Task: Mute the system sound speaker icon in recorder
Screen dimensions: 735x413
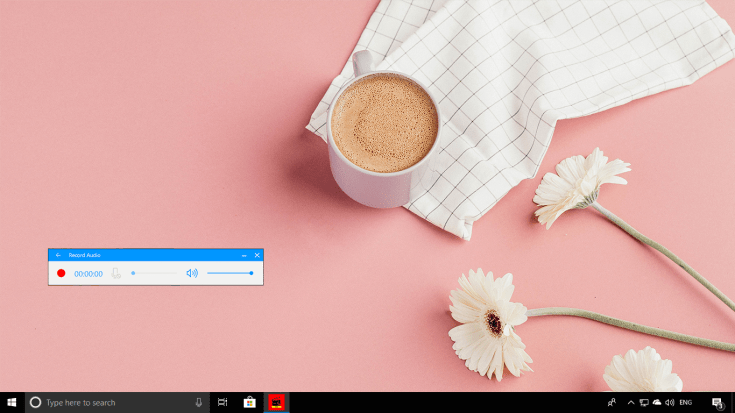Action: click(x=192, y=273)
